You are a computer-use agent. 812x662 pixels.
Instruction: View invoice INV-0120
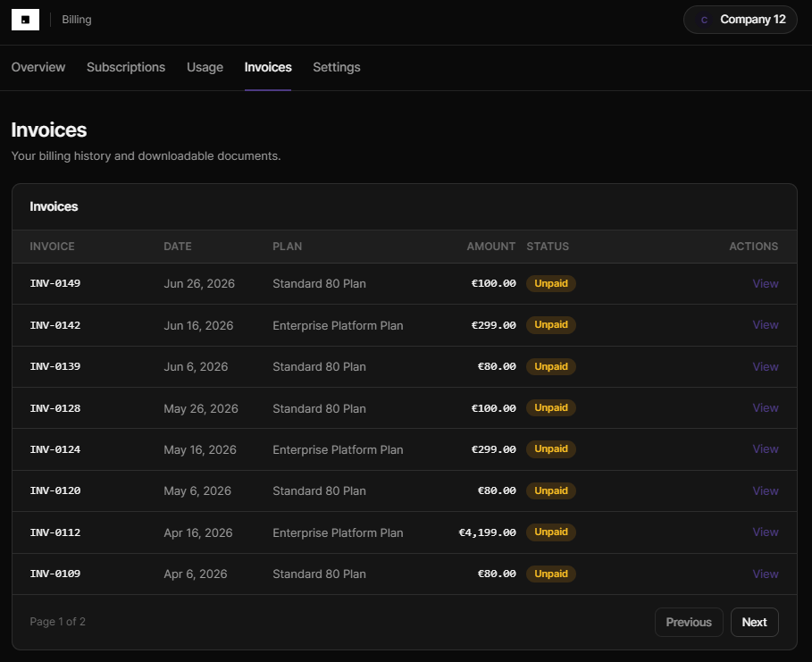point(766,491)
